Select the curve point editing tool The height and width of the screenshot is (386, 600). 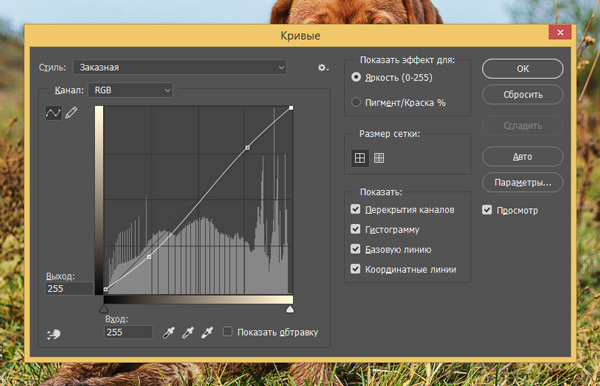(x=53, y=113)
